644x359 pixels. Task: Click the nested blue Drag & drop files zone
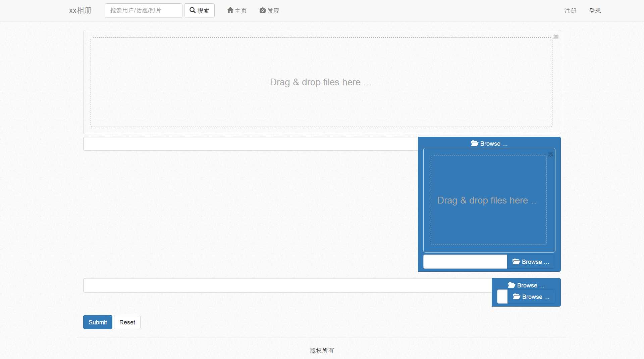point(489,200)
